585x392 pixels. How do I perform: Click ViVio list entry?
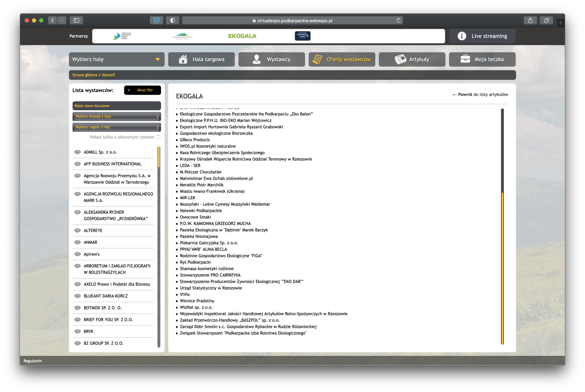point(185,294)
